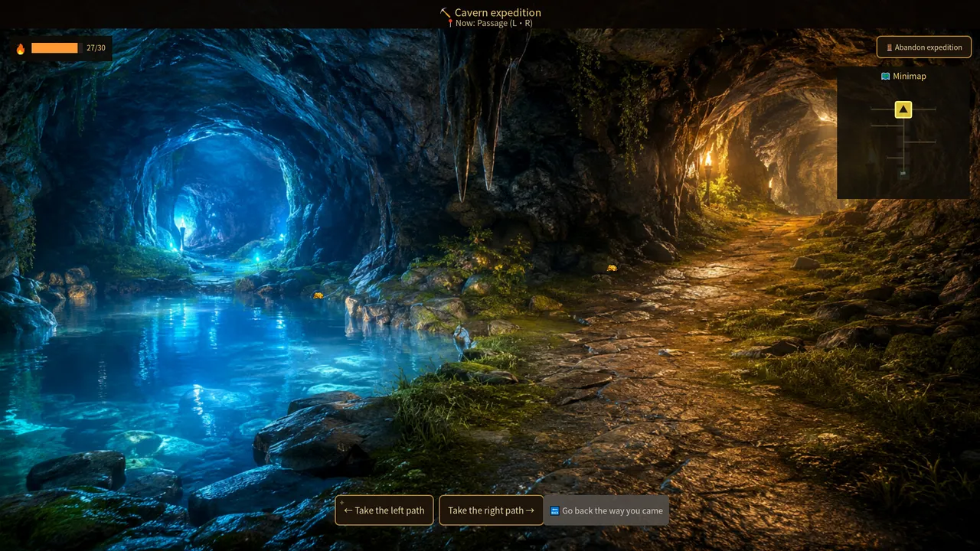The width and height of the screenshot is (980, 551).
Task: Click the Cavern expedition title
Action: [498, 12]
